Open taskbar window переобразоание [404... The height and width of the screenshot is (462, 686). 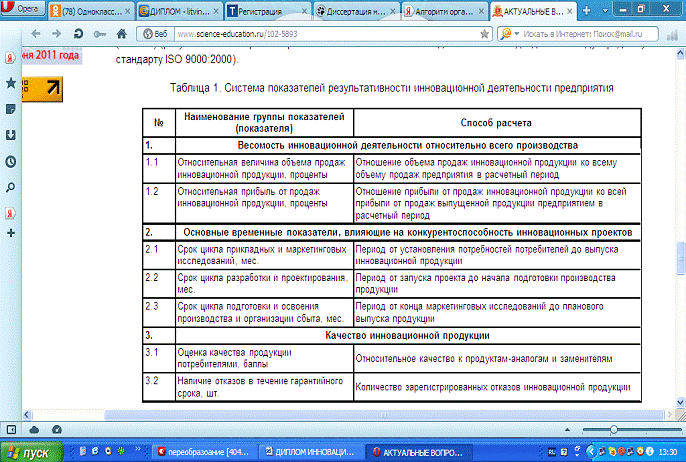pyautogui.click(x=203, y=452)
